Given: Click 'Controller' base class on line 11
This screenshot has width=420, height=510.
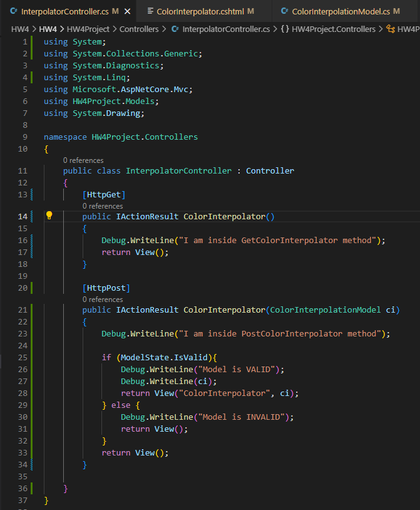Looking at the screenshot, I should pos(270,171).
